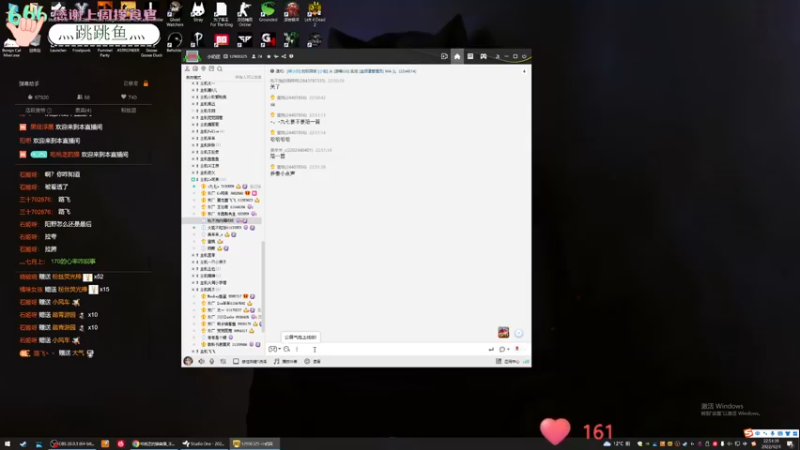Switch to Studio One in the taskbar
This screenshot has height=450, width=800.
coord(204,444)
